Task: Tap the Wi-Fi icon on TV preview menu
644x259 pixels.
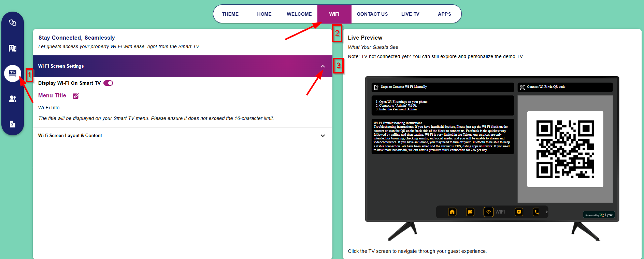Action: tap(489, 212)
